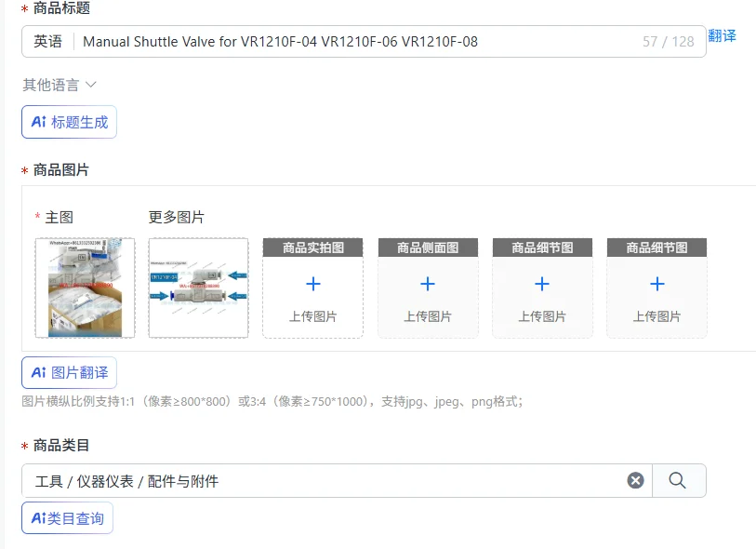Image resolution: width=756 pixels, height=549 pixels.
Task: Click the 商品类目 section label
Action: point(61,446)
